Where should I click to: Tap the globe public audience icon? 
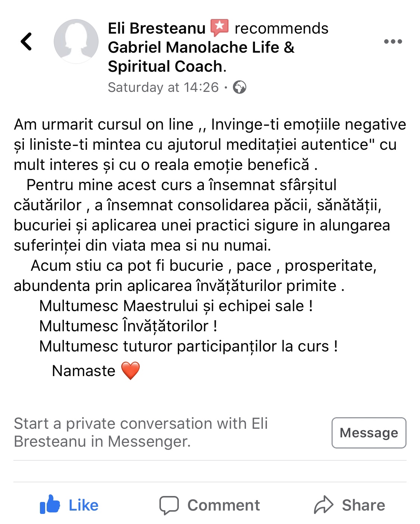tap(239, 87)
